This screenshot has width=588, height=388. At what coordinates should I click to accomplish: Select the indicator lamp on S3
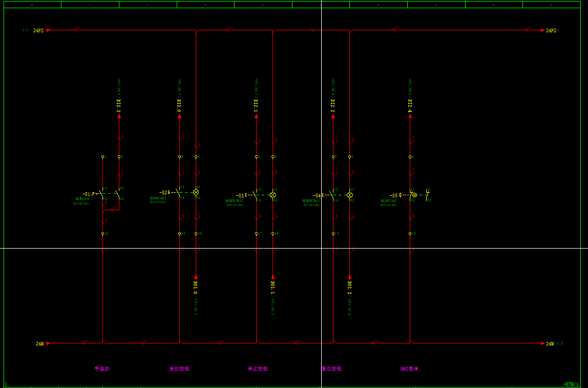point(273,195)
